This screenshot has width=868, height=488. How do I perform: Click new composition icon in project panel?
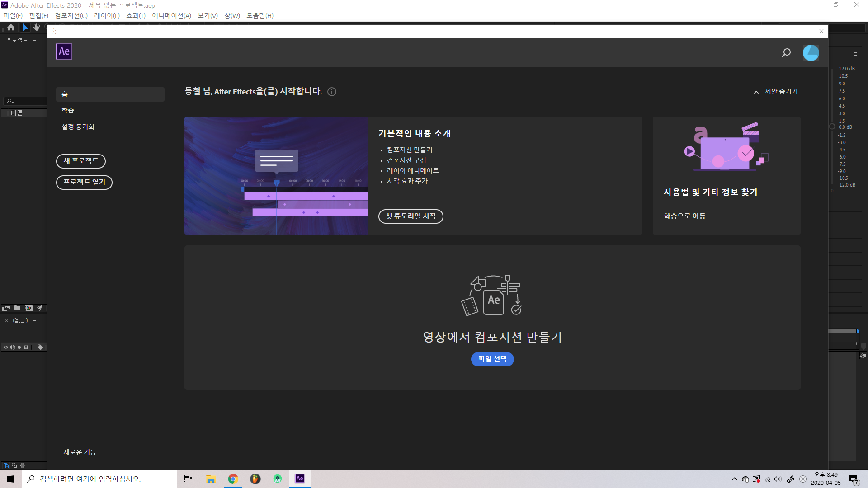pyautogui.click(x=28, y=308)
